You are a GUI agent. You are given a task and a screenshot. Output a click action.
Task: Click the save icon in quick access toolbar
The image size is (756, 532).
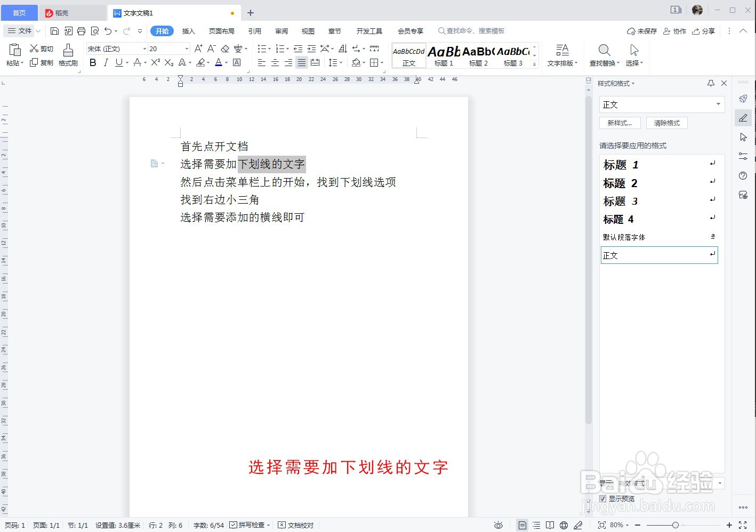(x=54, y=31)
